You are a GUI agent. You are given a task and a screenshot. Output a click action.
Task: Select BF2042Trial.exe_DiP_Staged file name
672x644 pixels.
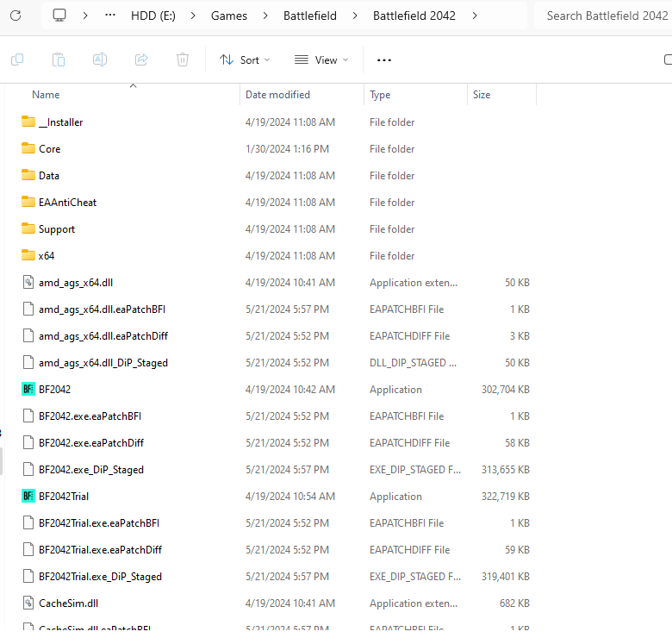tap(100, 576)
